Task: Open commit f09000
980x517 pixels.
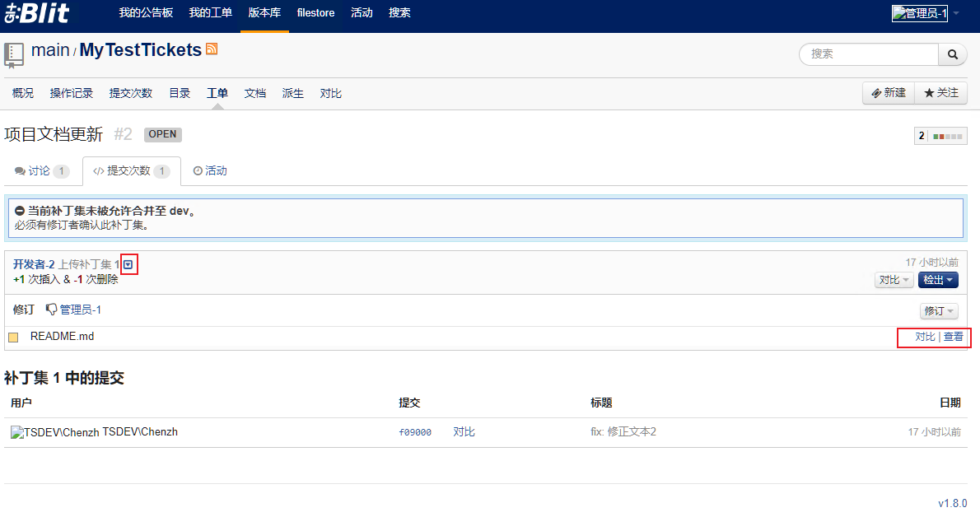Action: 415,432
